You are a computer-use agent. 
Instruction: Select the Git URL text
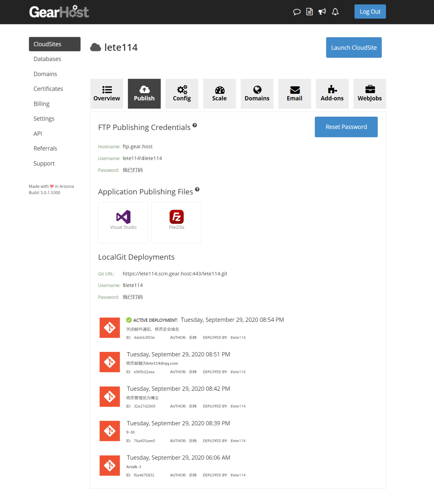pyautogui.click(x=175, y=274)
